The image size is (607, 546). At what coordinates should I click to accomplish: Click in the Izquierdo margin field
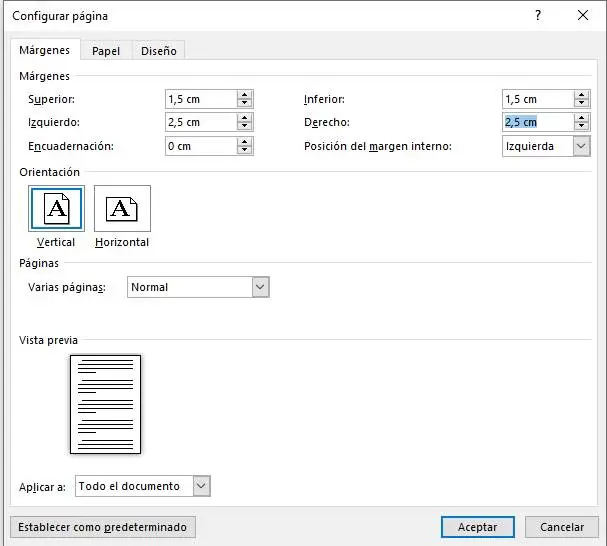pos(201,122)
